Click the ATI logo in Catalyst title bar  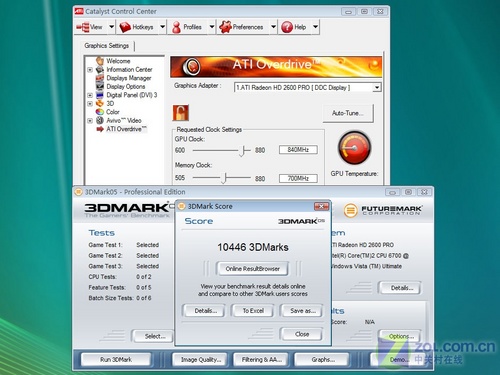pyautogui.click(x=79, y=11)
